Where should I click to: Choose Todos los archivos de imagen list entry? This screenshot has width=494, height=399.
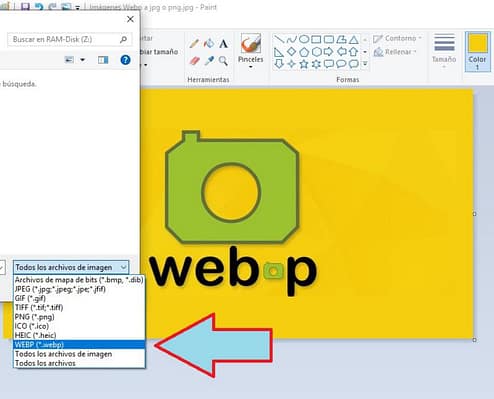[79, 354]
